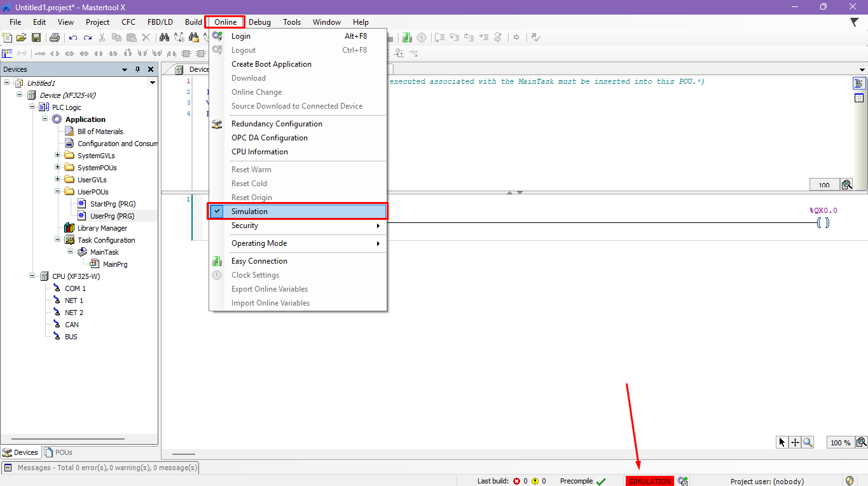Image resolution: width=868 pixels, height=486 pixels.
Task: Click the SIMULATION status indicator
Action: [x=649, y=482]
